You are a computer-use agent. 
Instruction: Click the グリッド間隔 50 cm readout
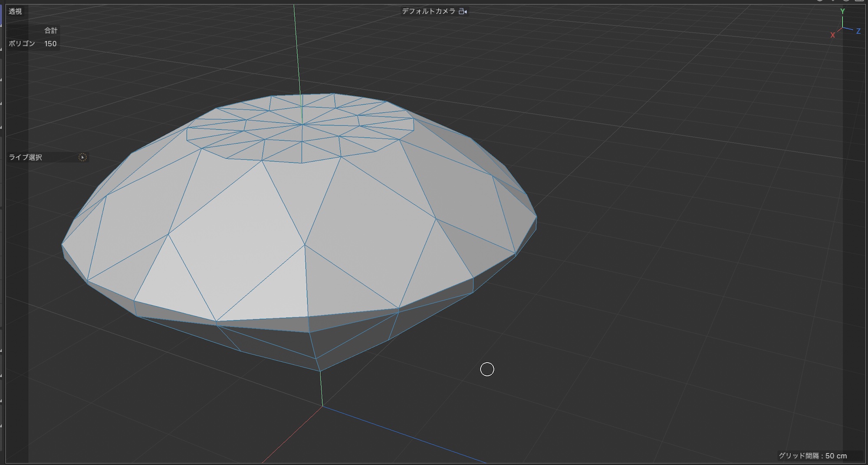point(812,456)
